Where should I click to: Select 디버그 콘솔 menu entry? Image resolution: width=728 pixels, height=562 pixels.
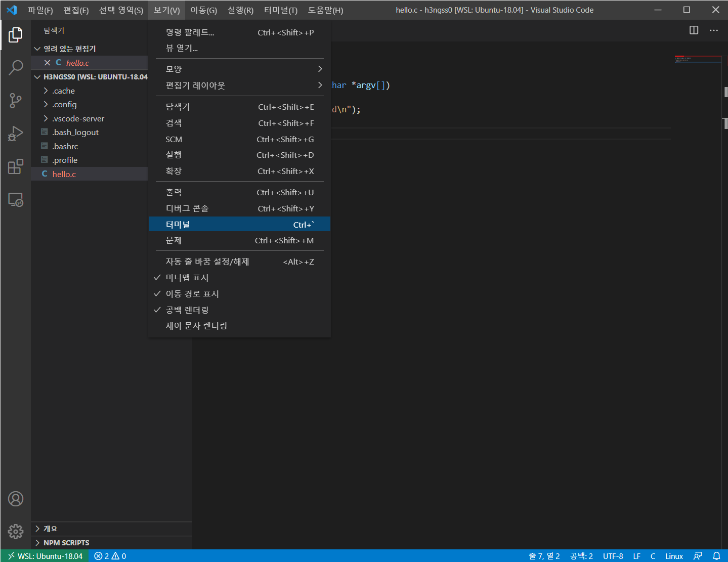pos(240,208)
